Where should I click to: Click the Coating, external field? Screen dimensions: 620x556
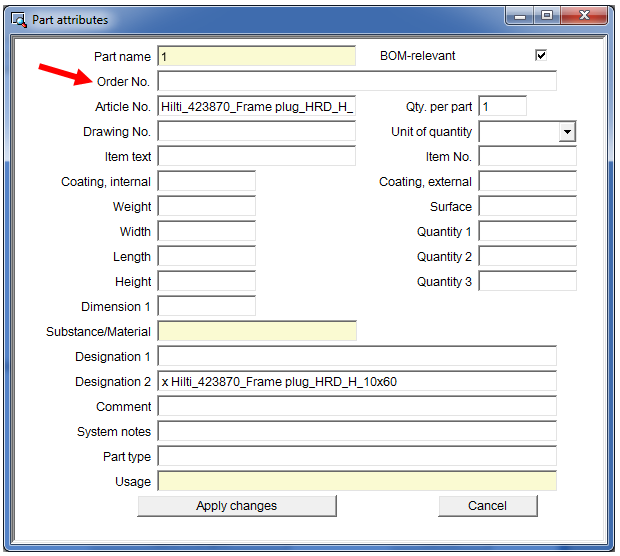(x=527, y=181)
